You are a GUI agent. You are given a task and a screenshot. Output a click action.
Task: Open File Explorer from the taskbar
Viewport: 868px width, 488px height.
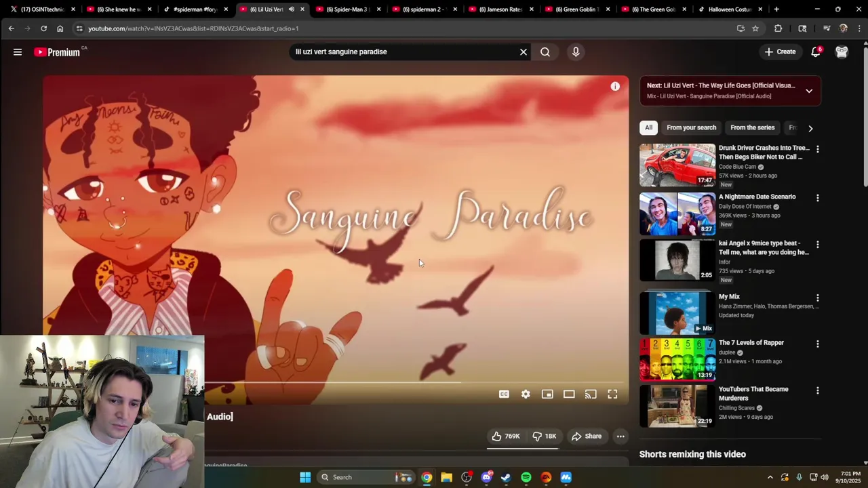446,477
